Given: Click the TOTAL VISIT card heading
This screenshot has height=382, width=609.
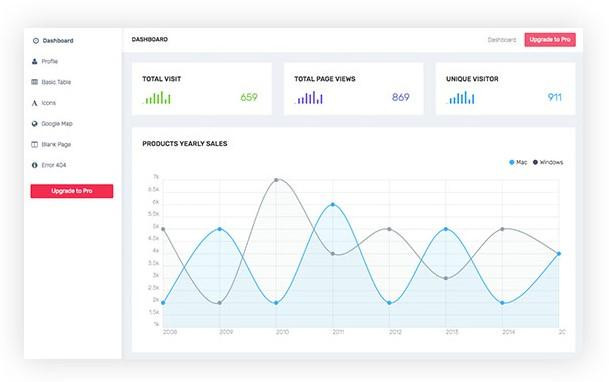Looking at the screenshot, I should pos(162,79).
